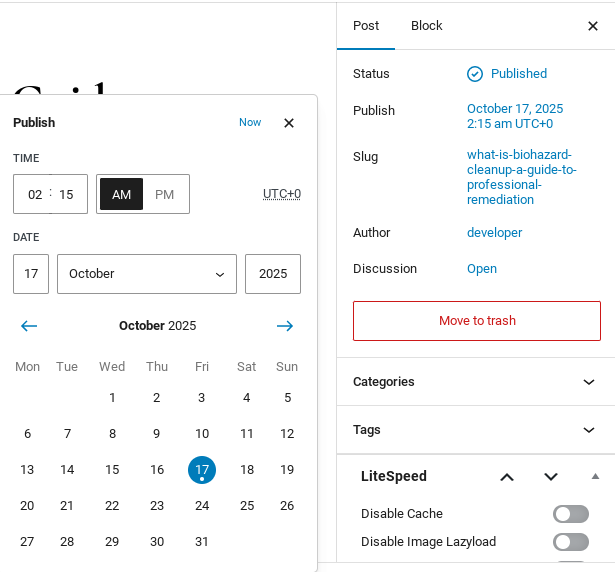Click the Move to trash button
Viewport: 615px width, 572px height.
[477, 321]
